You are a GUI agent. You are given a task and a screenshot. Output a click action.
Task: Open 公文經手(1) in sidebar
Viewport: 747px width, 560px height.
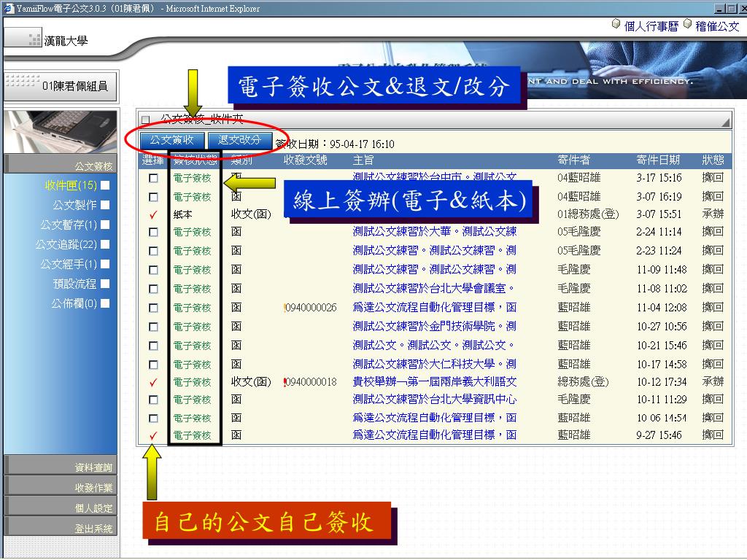(x=69, y=264)
